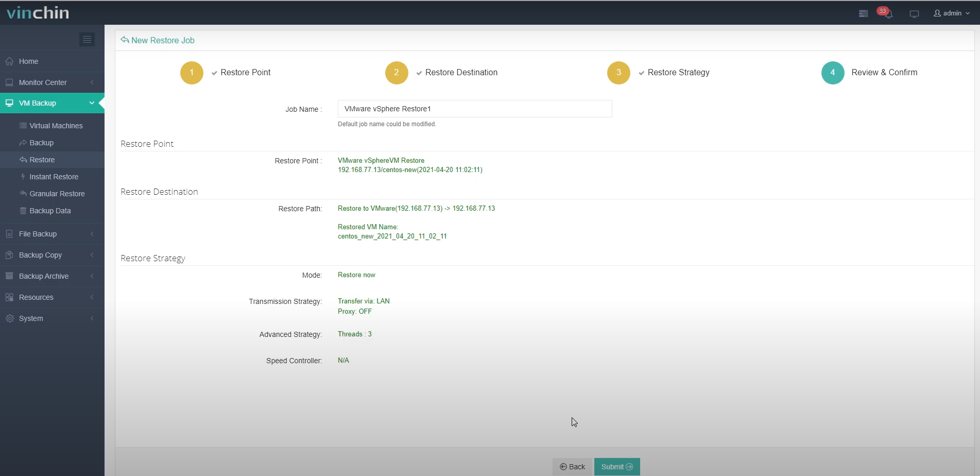The height and width of the screenshot is (476, 980).
Task: Open the admin user dropdown
Action: click(951, 13)
